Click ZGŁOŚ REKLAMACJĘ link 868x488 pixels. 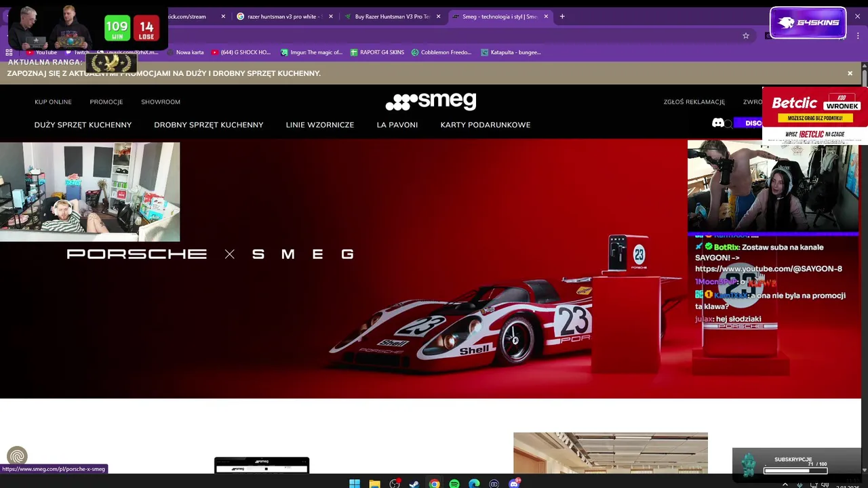[x=694, y=102]
